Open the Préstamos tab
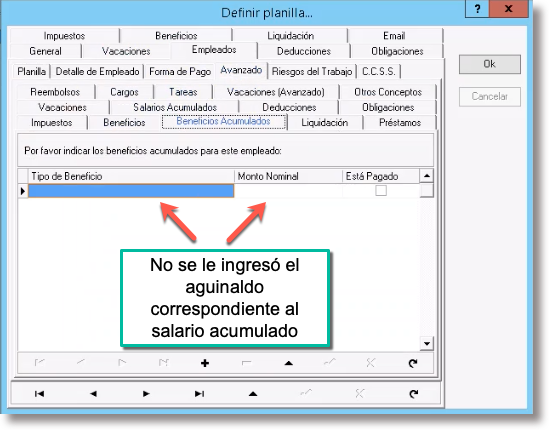Image resolution: width=549 pixels, height=430 pixels. click(x=400, y=123)
